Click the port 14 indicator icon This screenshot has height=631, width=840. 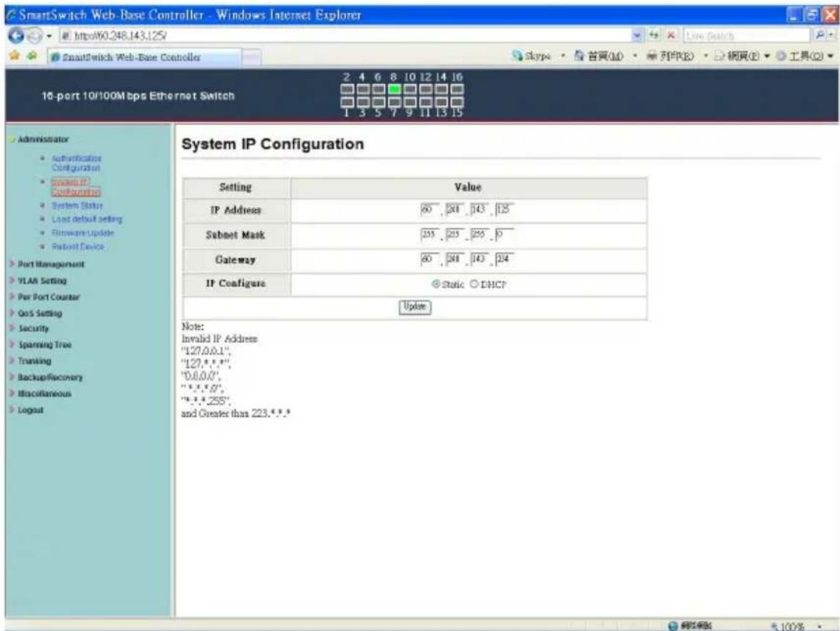[x=442, y=89]
